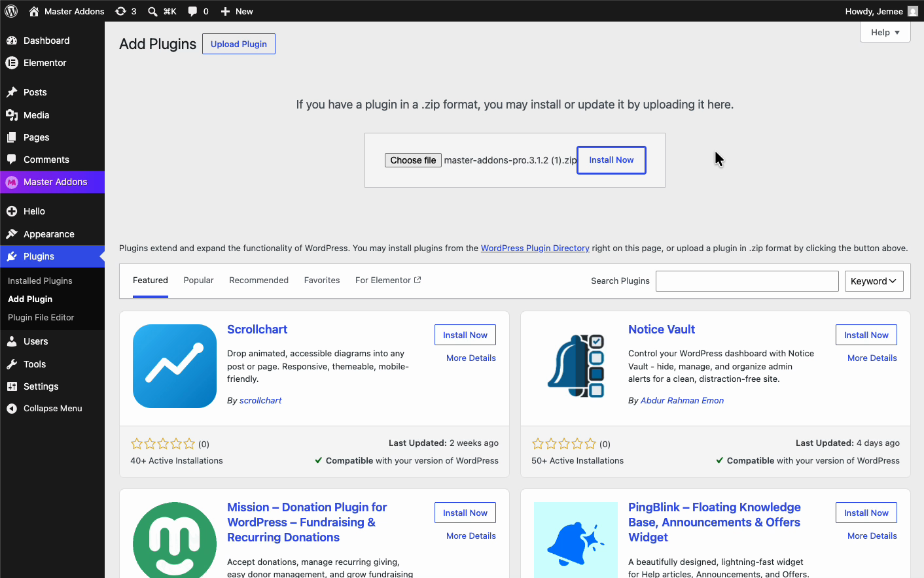The width and height of the screenshot is (924, 578).
Task: Install the Scrollchart plugin
Action: [465, 335]
